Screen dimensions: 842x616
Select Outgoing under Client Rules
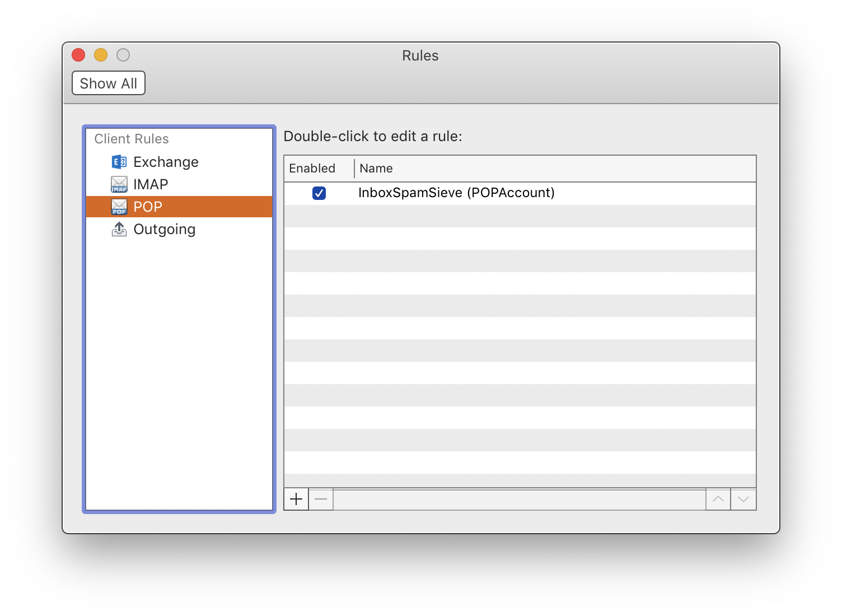point(164,228)
